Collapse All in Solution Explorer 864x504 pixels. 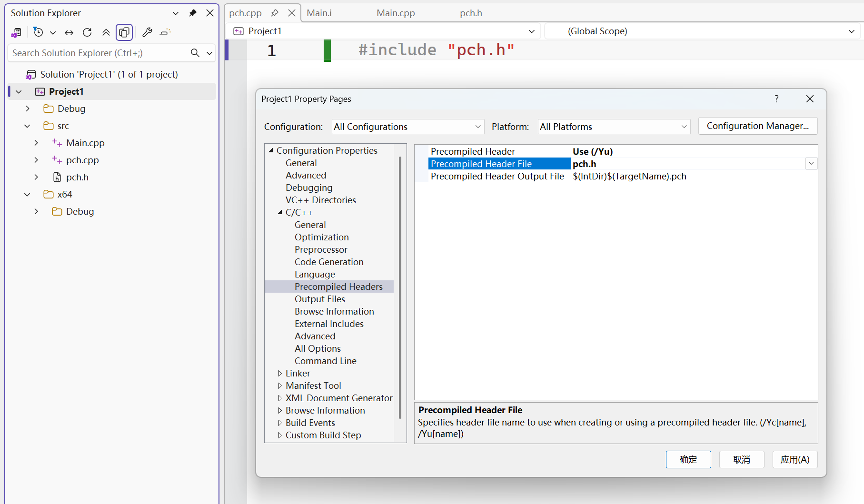(x=106, y=32)
